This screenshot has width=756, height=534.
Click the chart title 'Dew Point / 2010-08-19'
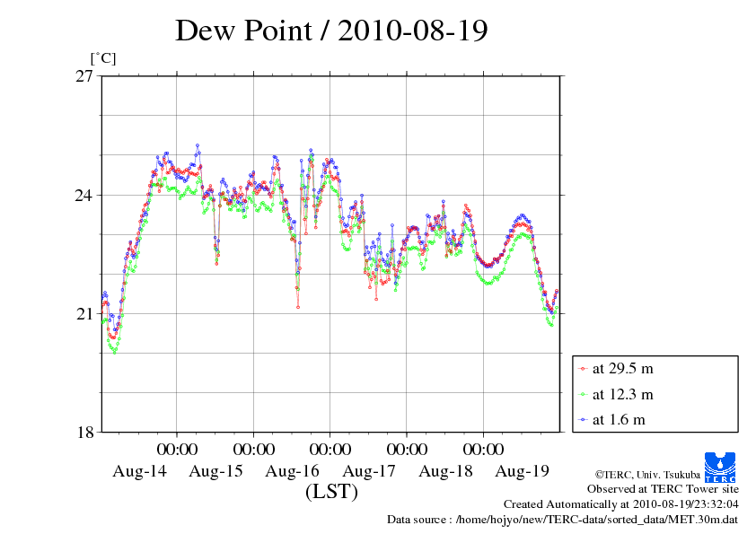(x=331, y=31)
